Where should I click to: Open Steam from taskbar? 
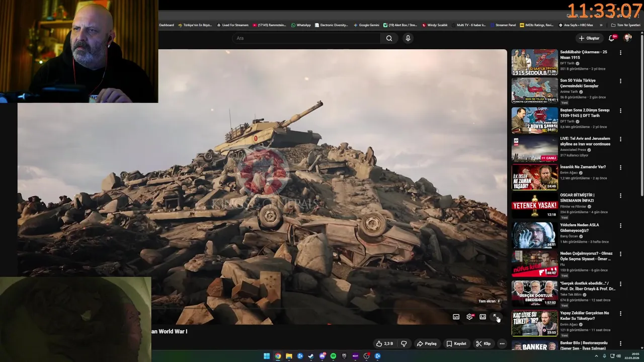tap(311, 356)
